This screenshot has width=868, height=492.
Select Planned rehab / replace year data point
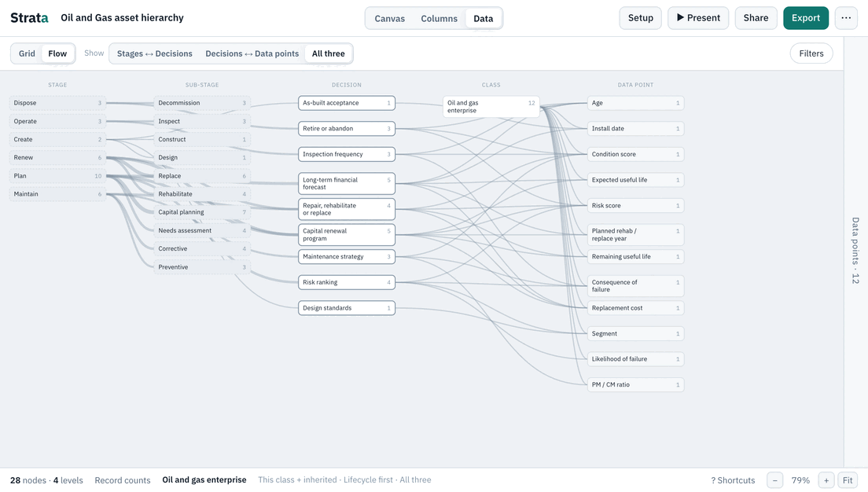(x=635, y=235)
